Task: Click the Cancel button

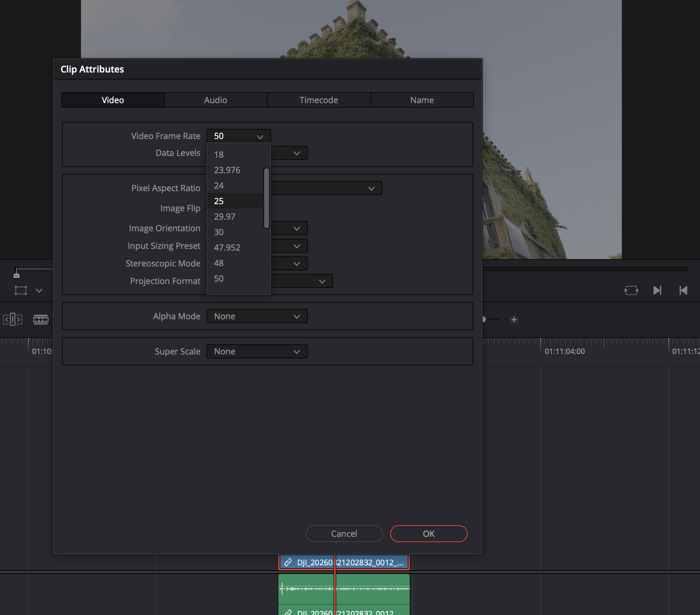Action: (x=344, y=534)
